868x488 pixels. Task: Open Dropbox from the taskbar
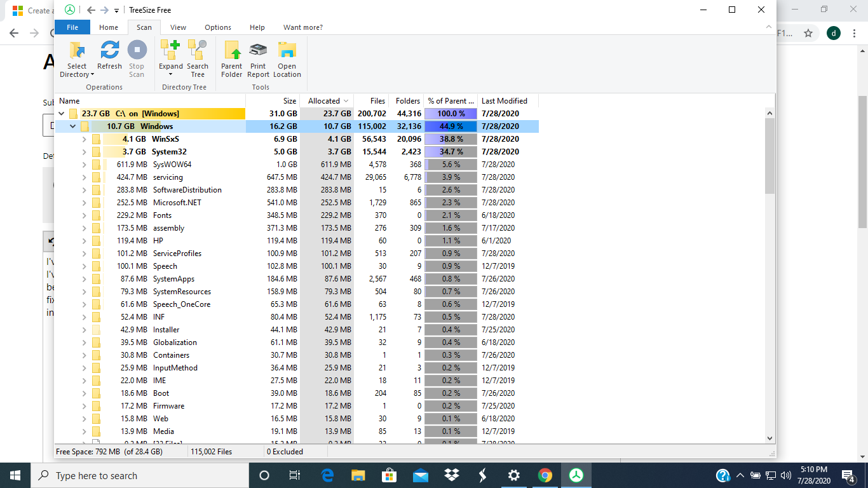(451, 475)
